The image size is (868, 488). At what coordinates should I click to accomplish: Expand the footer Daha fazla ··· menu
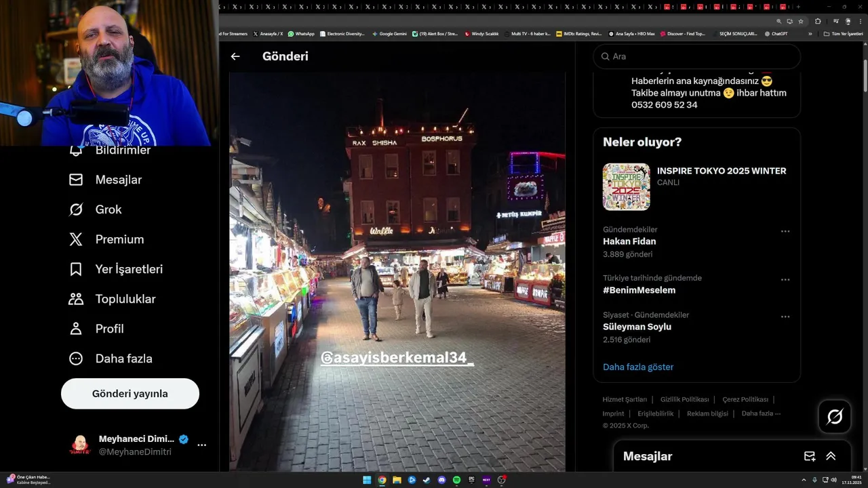tap(761, 413)
